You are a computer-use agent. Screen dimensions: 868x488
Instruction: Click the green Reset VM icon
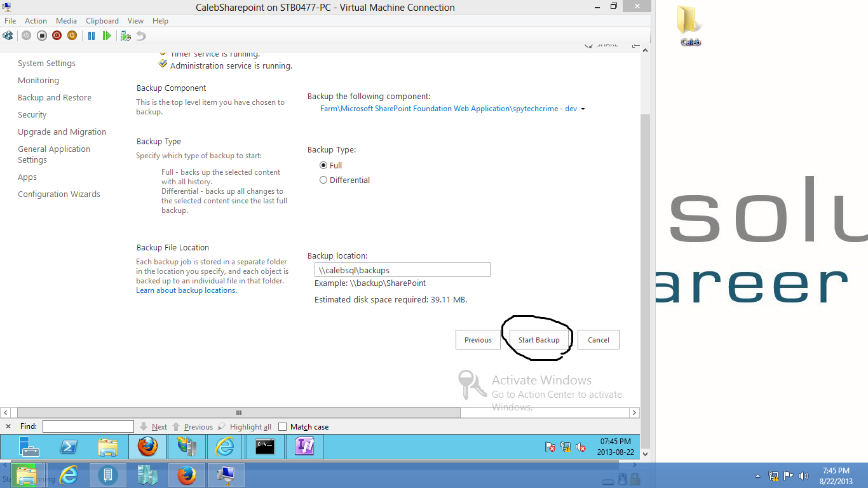107,36
